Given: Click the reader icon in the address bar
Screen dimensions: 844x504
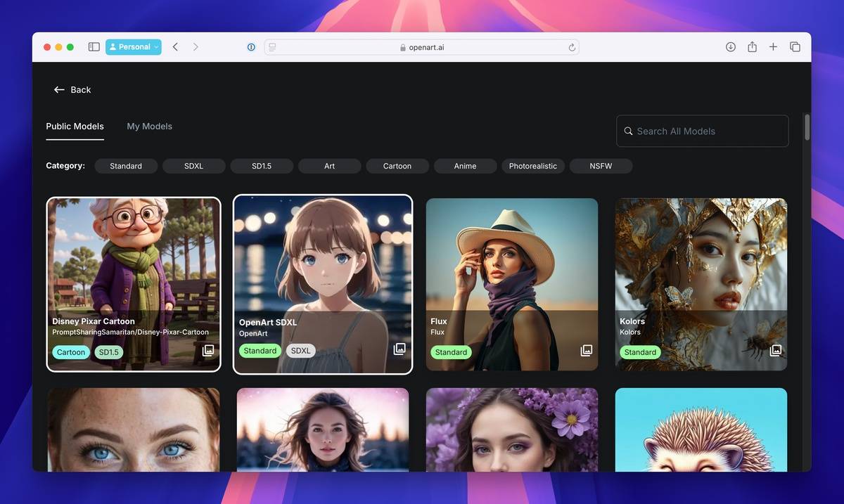Looking at the screenshot, I should point(273,47).
